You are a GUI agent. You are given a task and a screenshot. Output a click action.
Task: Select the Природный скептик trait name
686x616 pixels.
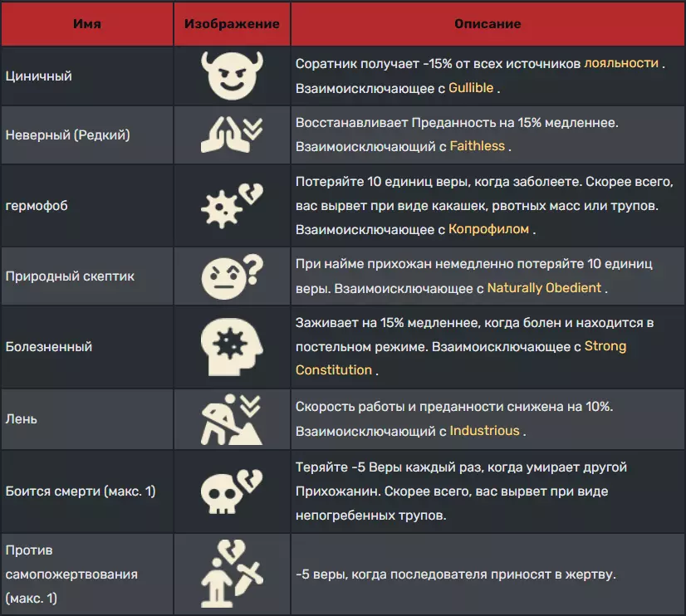(70, 276)
